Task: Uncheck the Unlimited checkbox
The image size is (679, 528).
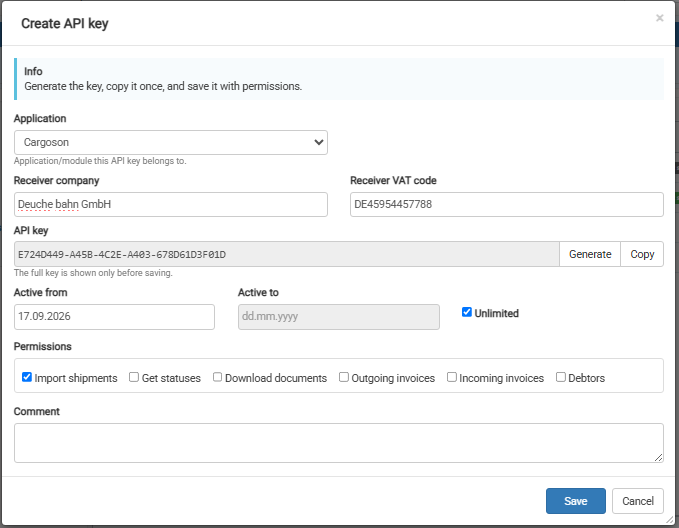Action: (x=466, y=312)
